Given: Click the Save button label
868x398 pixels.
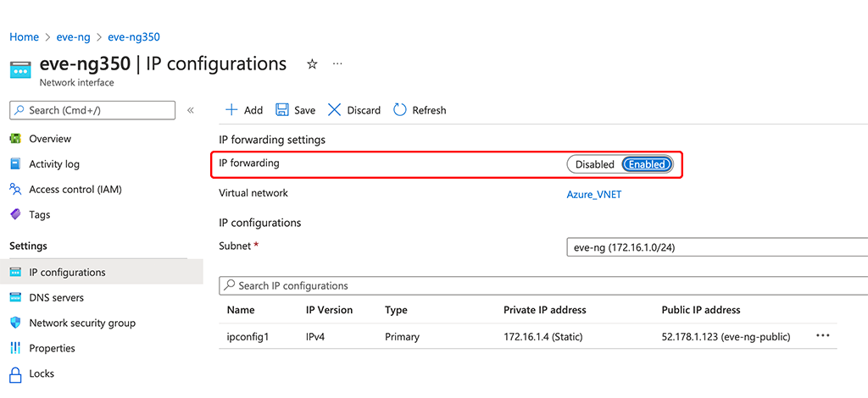Looking at the screenshot, I should click(304, 110).
